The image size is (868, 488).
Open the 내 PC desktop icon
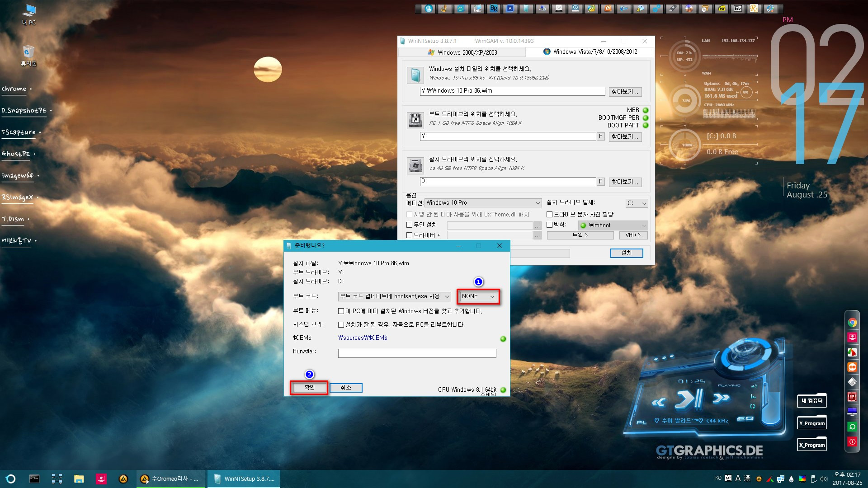[x=29, y=14]
